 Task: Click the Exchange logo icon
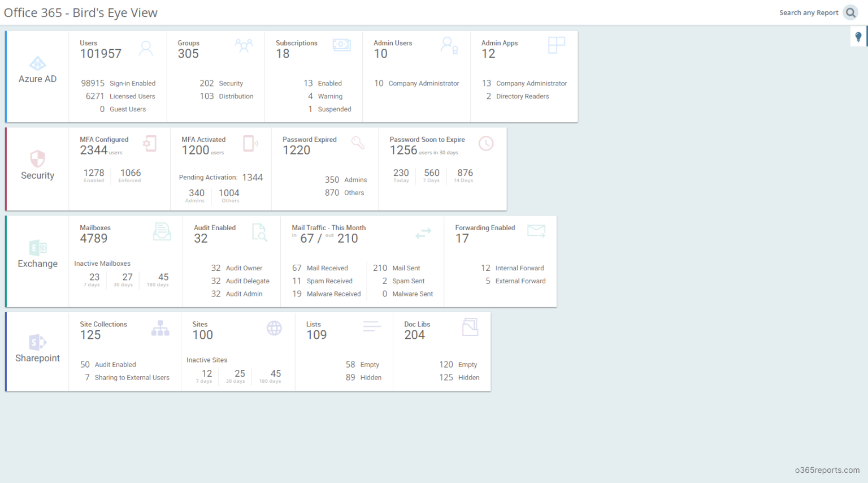(38, 248)
